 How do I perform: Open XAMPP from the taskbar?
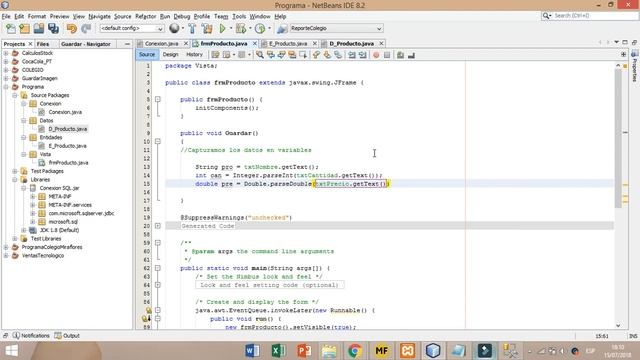(x=407, y=351)
